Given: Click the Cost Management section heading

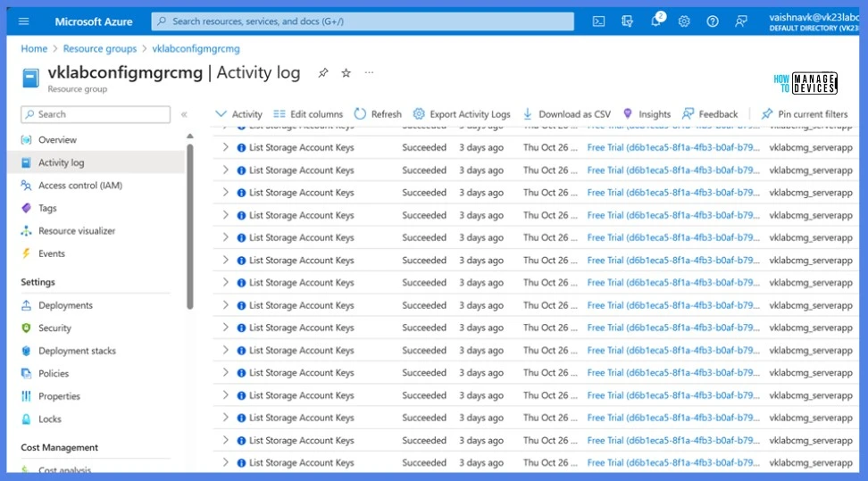Looking at the screenshot, I should tap(59, 447).
